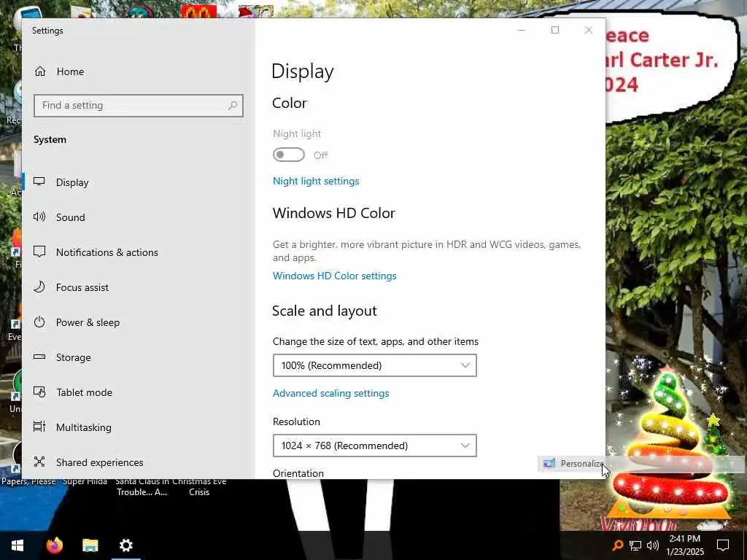Click the Shared experiences icon
747x560 pixels.
[39, 462]
